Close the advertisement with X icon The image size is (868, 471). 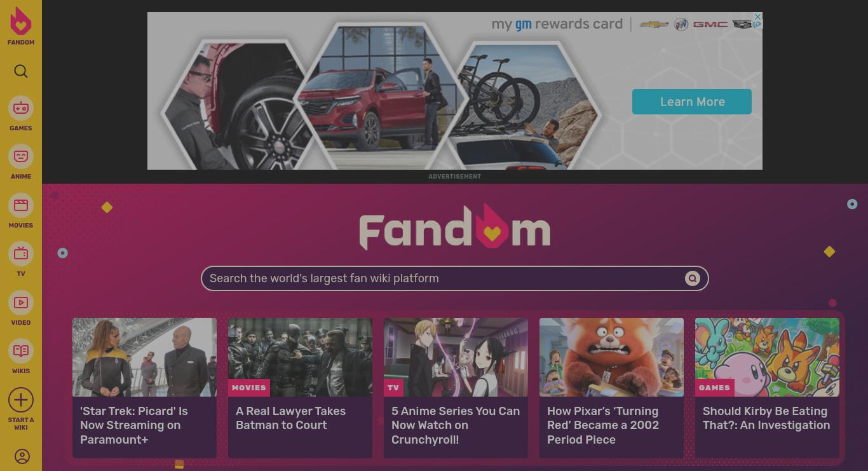pyautogui.click(x=757, y=17)
